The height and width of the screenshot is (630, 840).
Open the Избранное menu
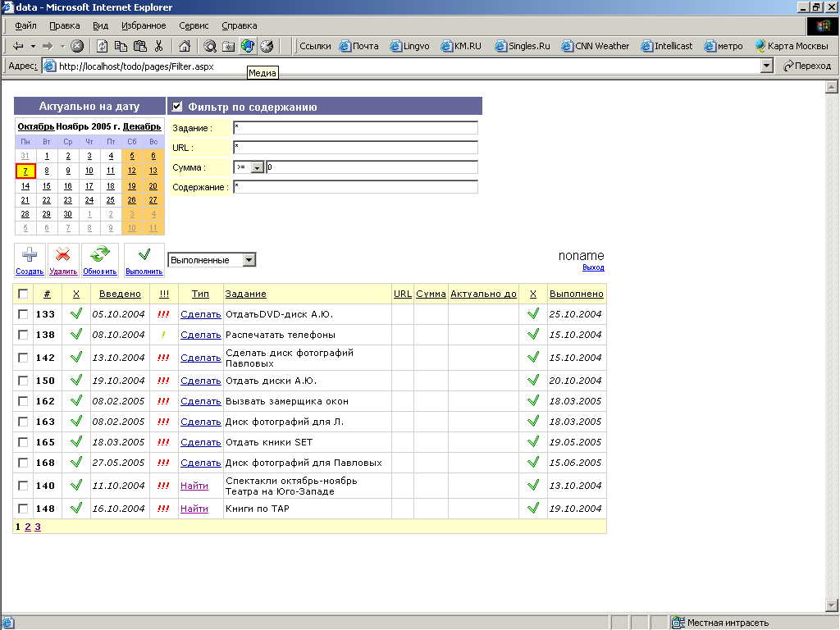[144, 25]
